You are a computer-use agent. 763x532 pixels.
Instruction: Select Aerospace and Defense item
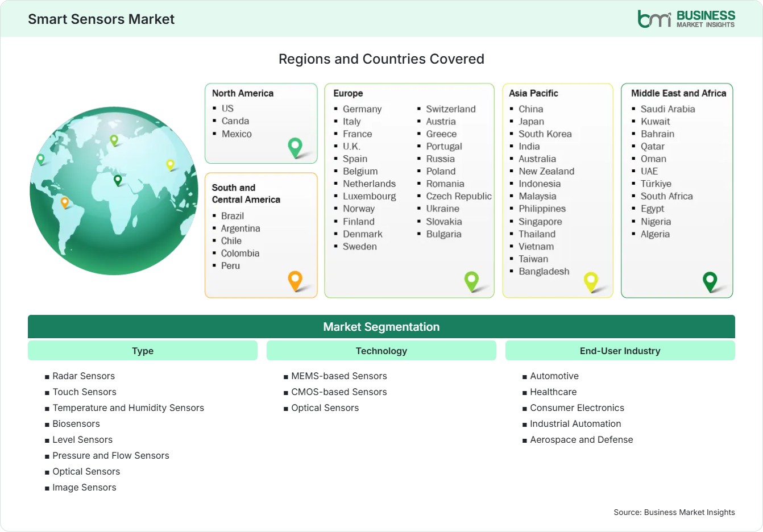coord(582,439)
